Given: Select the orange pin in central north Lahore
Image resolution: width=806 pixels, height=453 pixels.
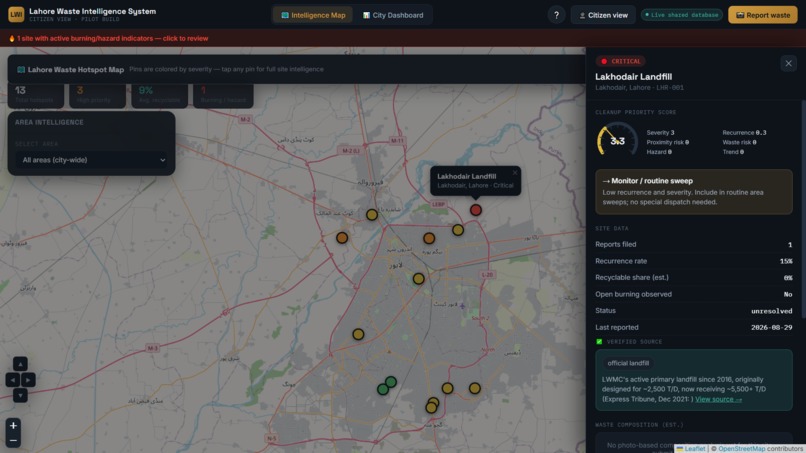Looking at the screenshot, I should click(x=429, y=238).
